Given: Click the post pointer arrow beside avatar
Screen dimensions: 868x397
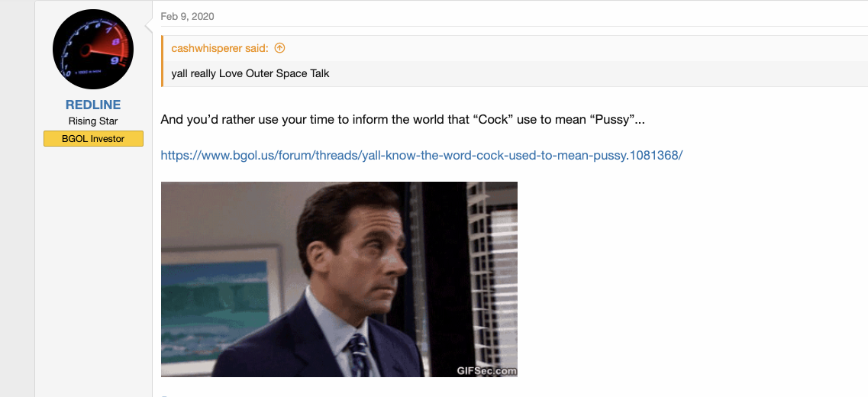Looking at the screenshot, I should point(148,25).
